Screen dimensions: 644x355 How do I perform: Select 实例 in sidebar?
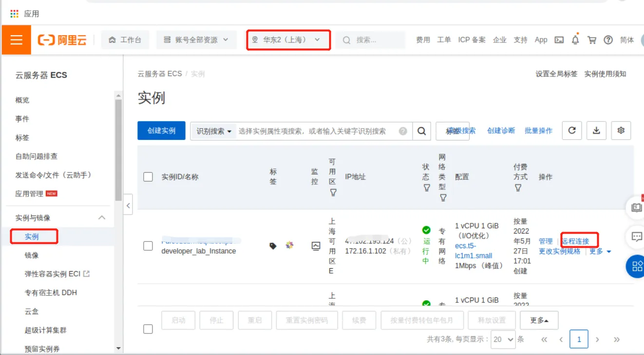click(32, 237)
